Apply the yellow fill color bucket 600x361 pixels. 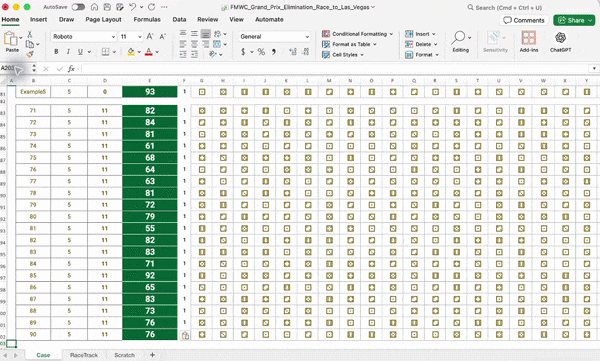tap(131, 52)
